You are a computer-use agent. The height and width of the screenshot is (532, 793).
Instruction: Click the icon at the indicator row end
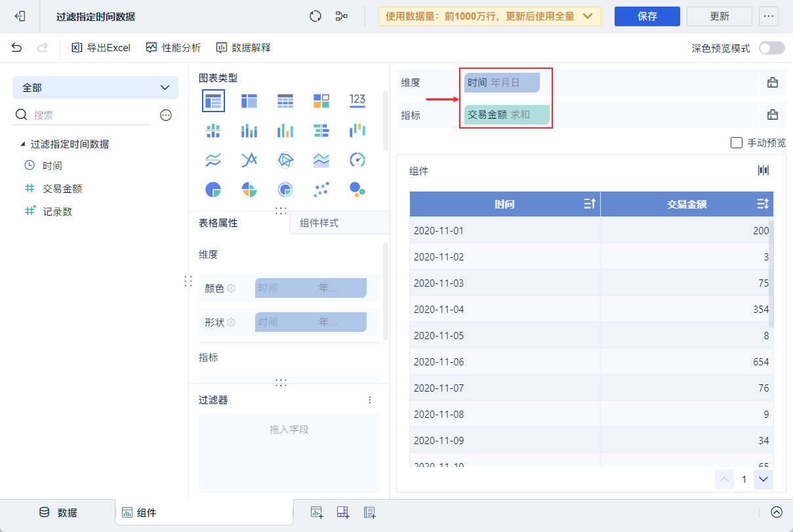773,115
